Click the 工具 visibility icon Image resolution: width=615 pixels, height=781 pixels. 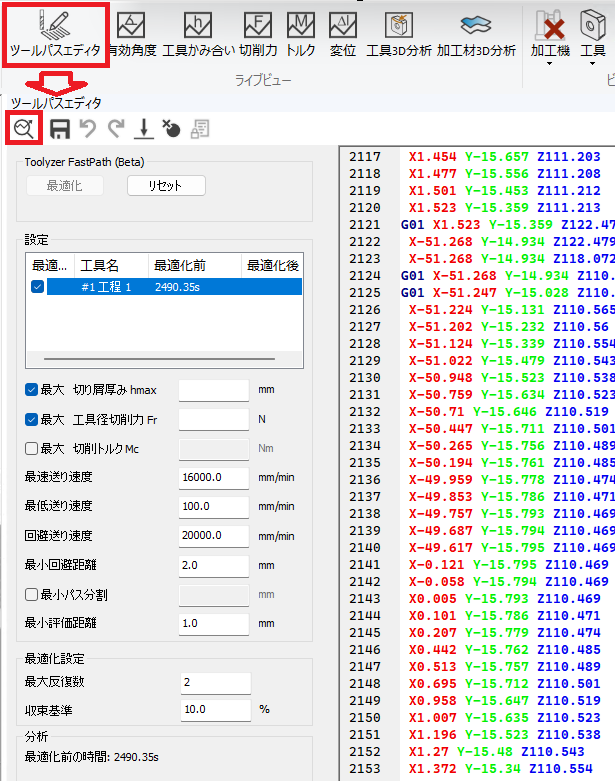pos(592,25)
